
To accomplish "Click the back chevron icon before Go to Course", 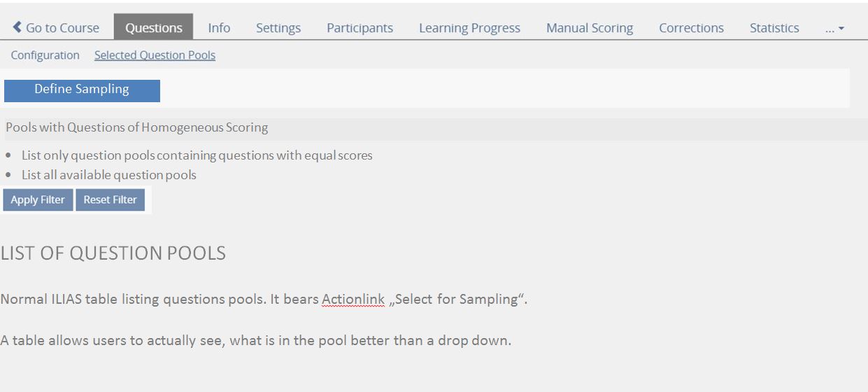I will point(17,27).
